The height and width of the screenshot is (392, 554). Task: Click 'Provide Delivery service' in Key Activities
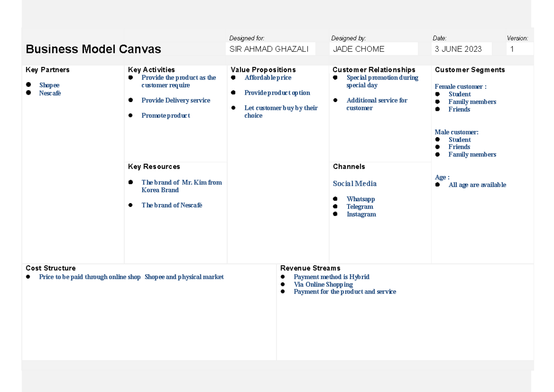click(175, 101)
